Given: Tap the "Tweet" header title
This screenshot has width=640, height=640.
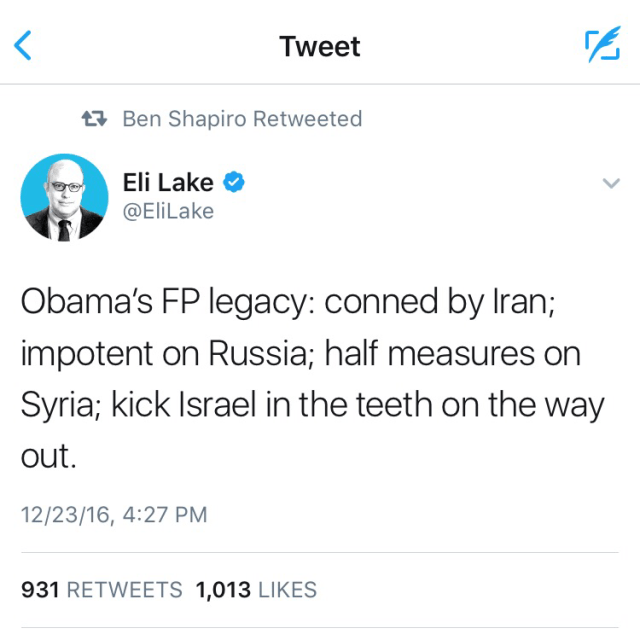Looking at the screenshot, I should [320, 46].
